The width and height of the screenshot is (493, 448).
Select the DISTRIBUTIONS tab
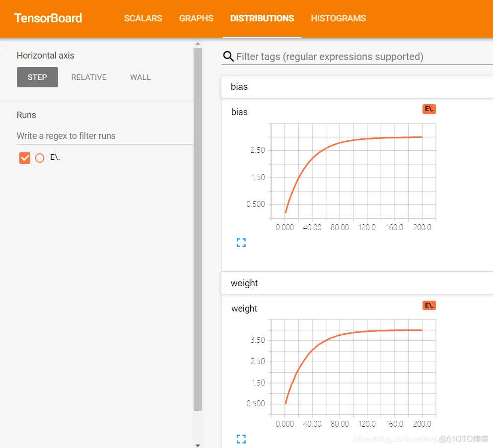pos(262,18)
